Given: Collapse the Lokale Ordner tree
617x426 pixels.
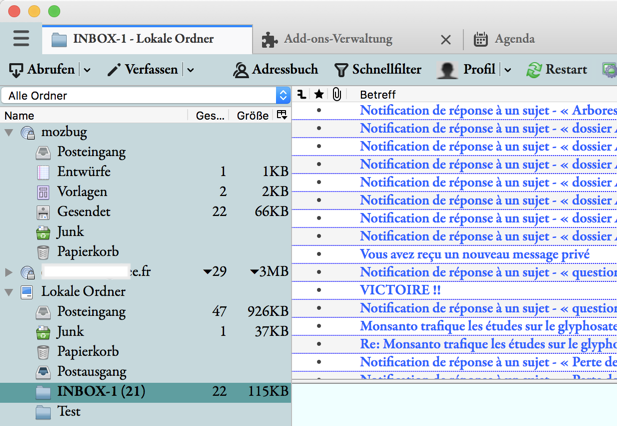Looking at the screenshot, I should (9, 292).
